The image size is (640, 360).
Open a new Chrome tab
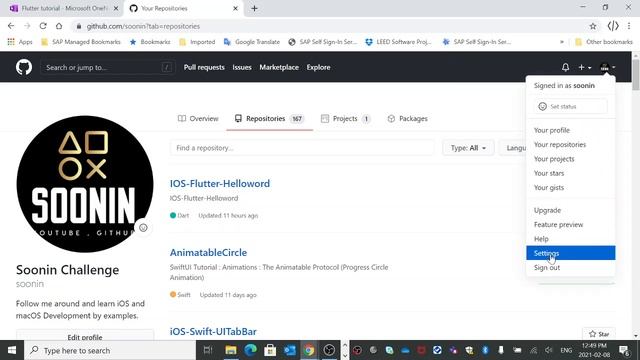254,8
